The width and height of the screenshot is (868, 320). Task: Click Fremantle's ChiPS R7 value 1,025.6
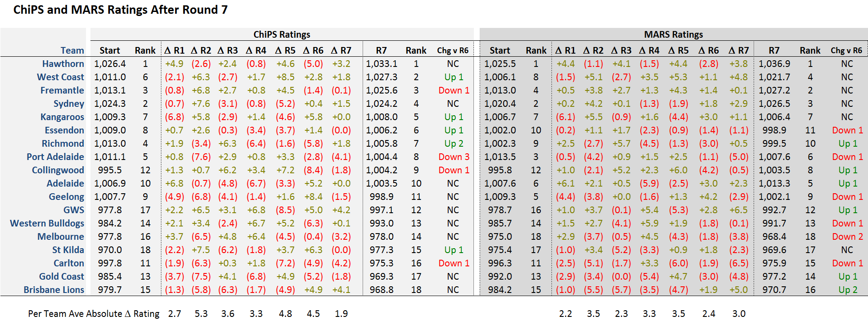pos(382,90)
